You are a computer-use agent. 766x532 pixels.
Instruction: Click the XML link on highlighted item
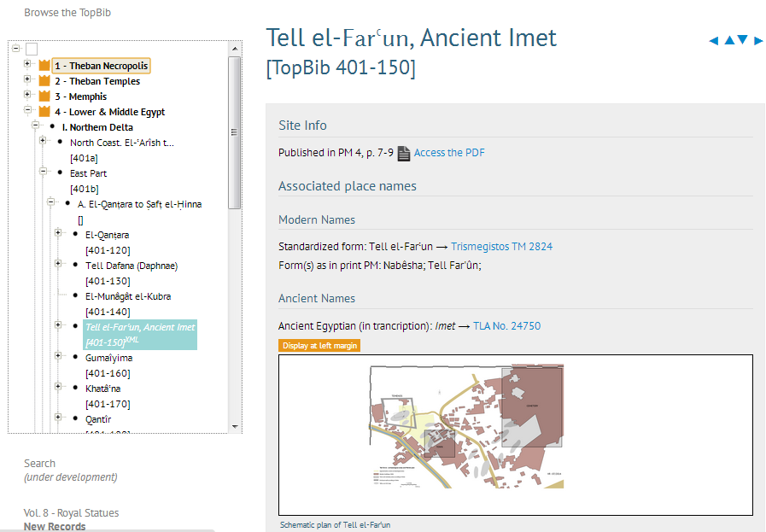click(x=132, y=340)
